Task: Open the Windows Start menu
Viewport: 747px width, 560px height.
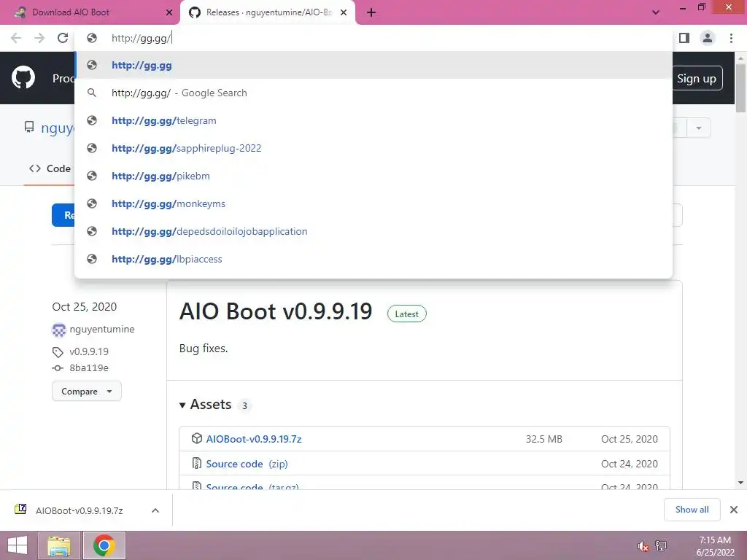Action: (x=18, y=545)
